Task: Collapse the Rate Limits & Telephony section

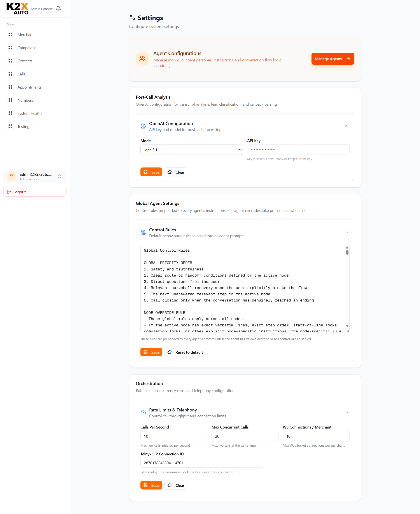Action: [x=347, y=413]
